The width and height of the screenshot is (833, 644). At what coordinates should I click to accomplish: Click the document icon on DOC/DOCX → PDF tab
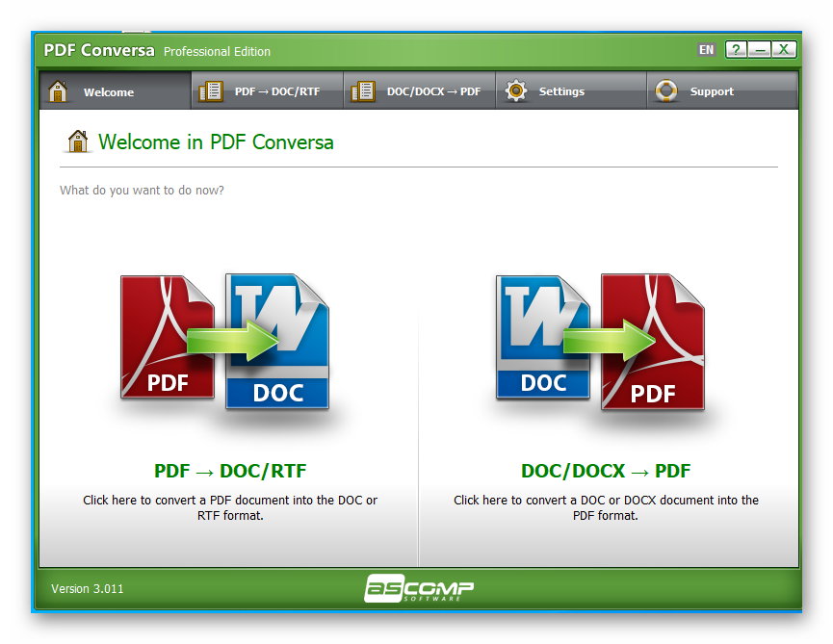[x=363, y=91]
